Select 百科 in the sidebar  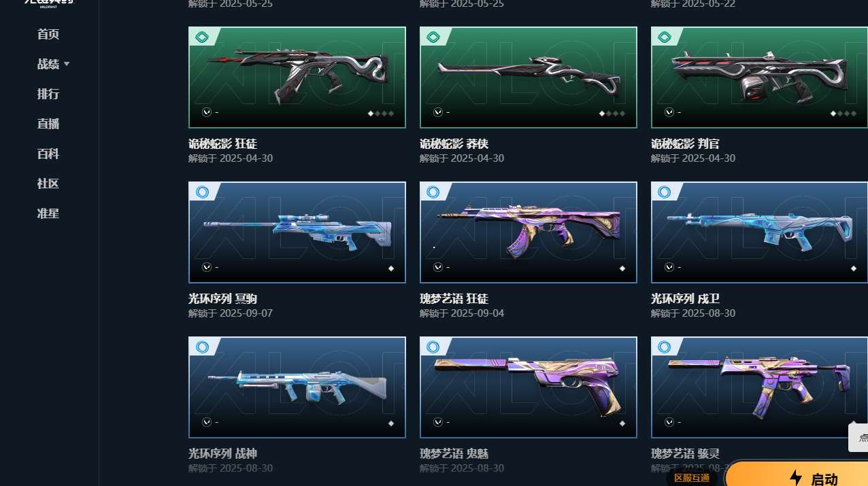tap(48, 154)
